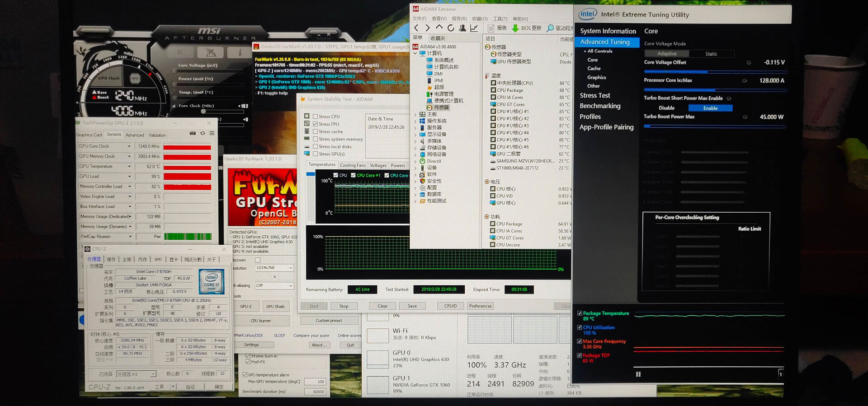This screenshot has width=868, height=406.
Task: Expand the 操作系统 tree node in AIDA64
Action: pos(415,121)
